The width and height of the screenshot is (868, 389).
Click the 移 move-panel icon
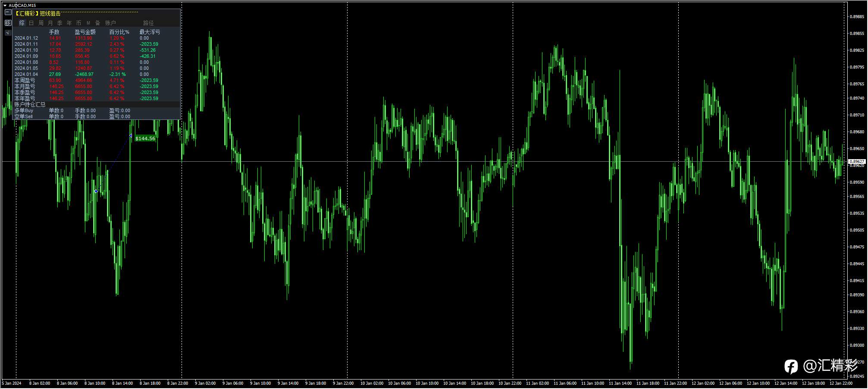[8, 23]
